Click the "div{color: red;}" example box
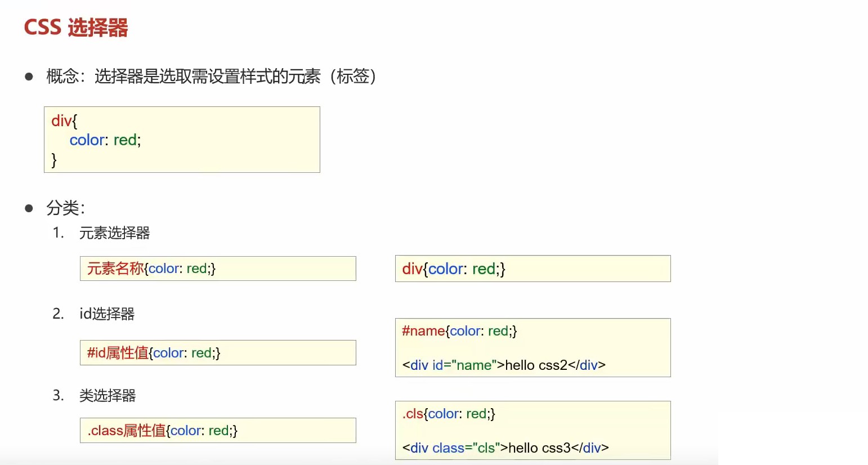This screenshot has width=868, height=465. (533, 269)
